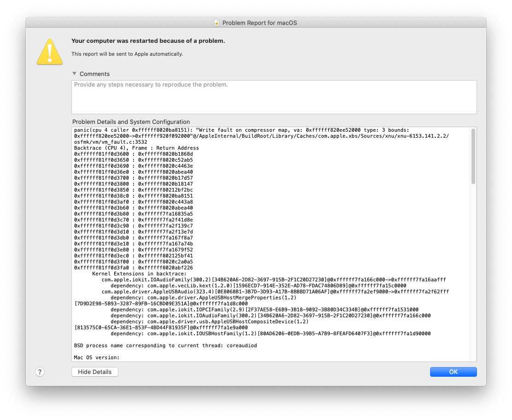Click the "panic(cpu 4 caller" first log line
512x420 pixels.
click(242, 130)
